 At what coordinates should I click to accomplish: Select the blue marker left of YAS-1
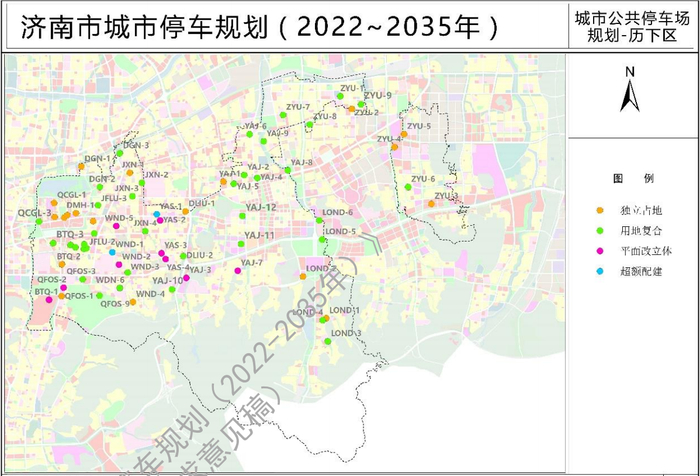pos(157,214)
